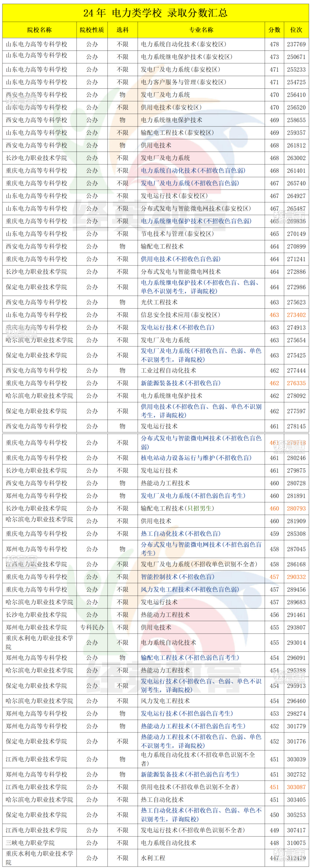Screen dimensions: 311x868
Task: Select rank value 310075
Action: pyautogui.click(x=296, y=843)
